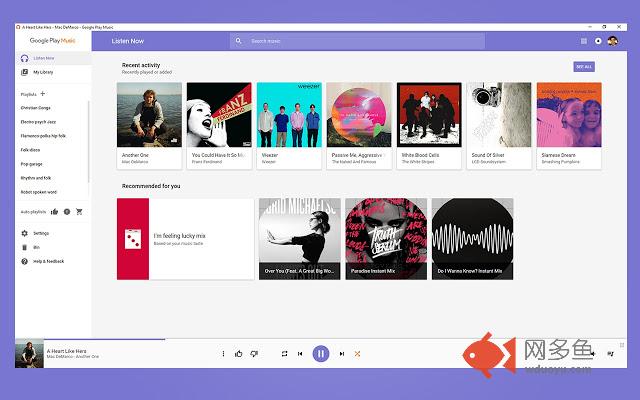
Task: Click the Help & feedback label
Action: click(x=49, y=261)
